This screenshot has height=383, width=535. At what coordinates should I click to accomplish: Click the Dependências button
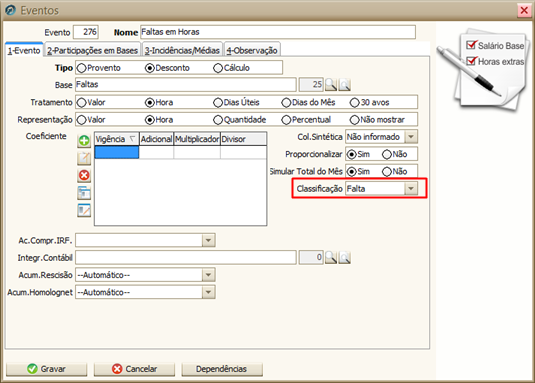click(222, 369)
